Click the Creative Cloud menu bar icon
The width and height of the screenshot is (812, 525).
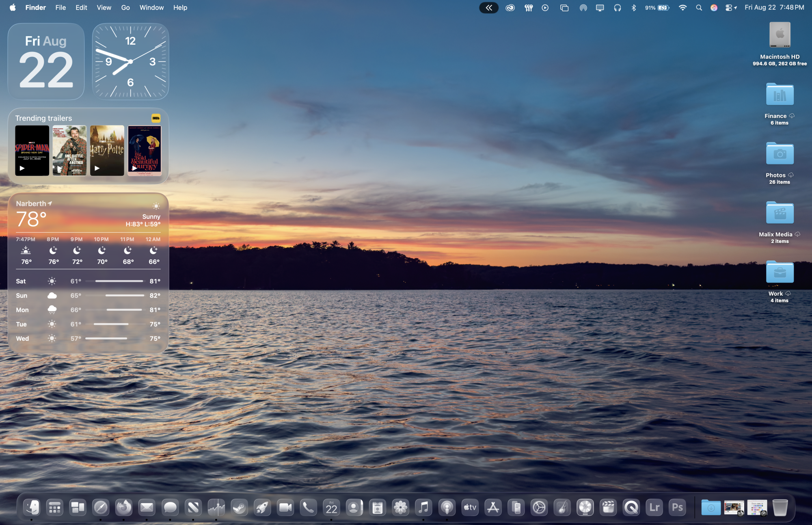pos(510,8)
